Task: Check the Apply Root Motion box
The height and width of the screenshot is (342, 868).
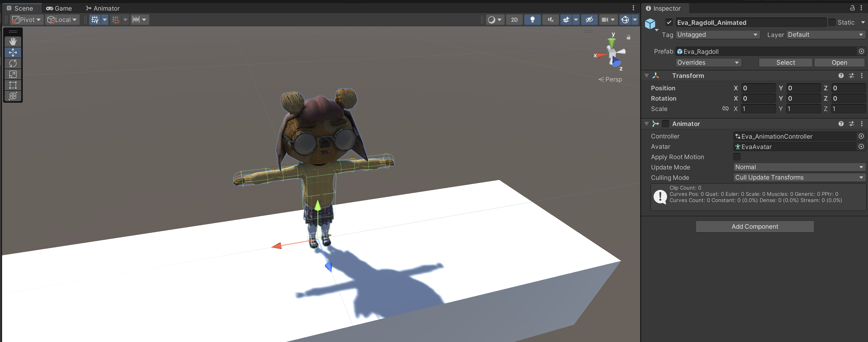Action: 737,157
